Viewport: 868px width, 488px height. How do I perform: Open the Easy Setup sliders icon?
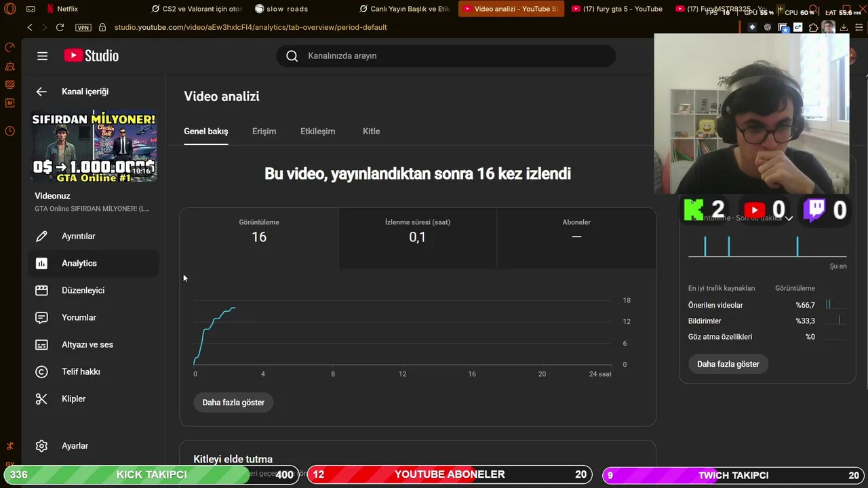[858, 27]
